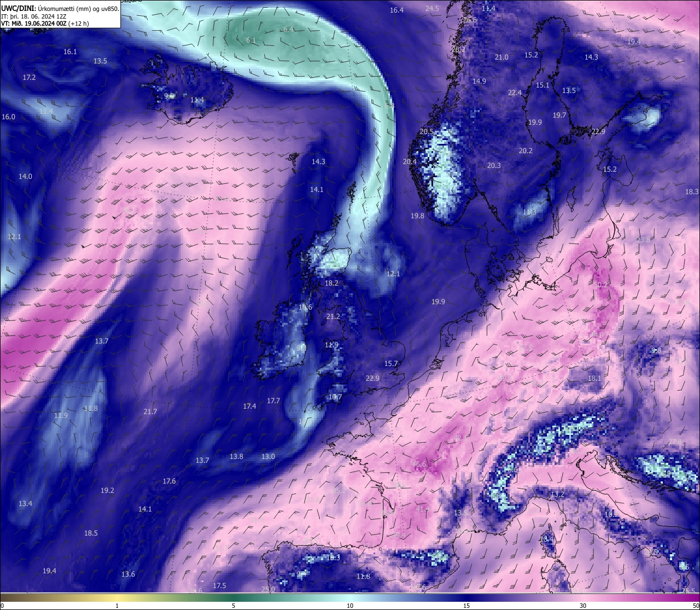Pick the 46.6 value over France
Image resolution: width=700 pixels, height=610 pixels.
point(419,464)
